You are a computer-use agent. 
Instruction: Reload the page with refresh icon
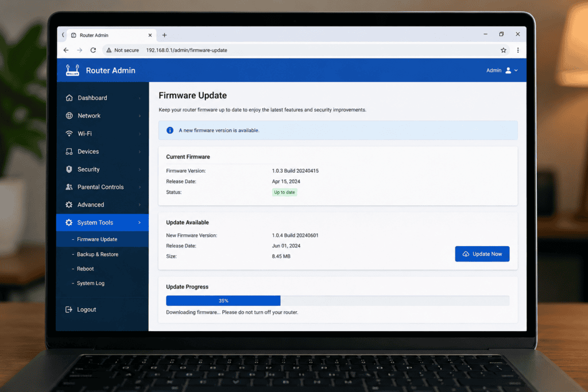pos(93,50)
